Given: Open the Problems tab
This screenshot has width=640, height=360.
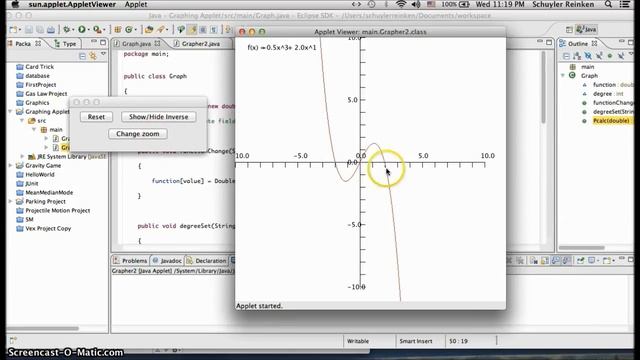Looking at the screenshot, I should click(130, 260).
